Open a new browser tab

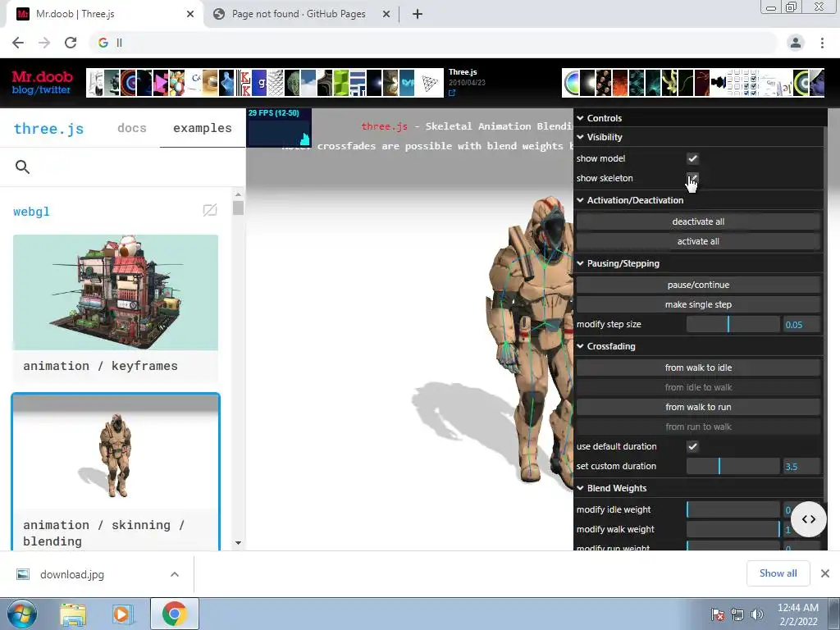[x=418, y=14]
